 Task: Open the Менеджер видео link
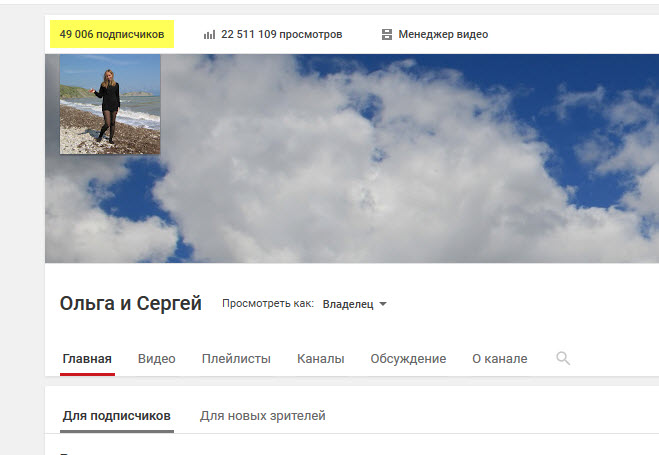[443, 34]
